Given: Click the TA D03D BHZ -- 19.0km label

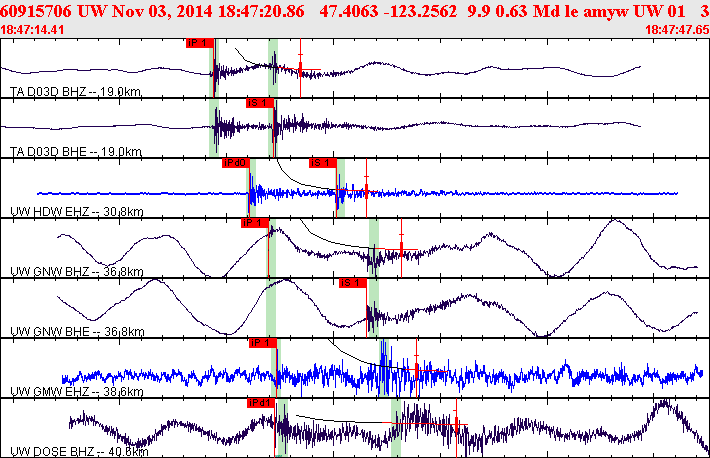Looking at the screenshot, I should coord(76,92).
